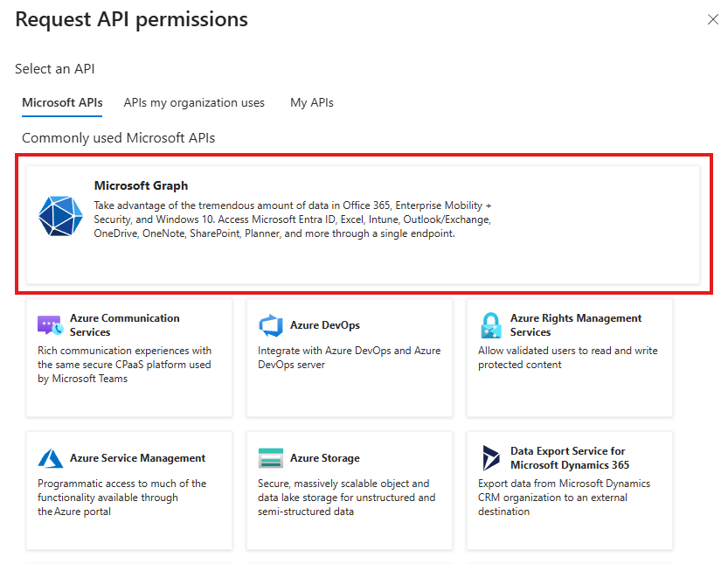The width and height of the screenshot is (728, 564).
Task: Click the Azure DevOps logo icon
Action: click(x=271, y=325)
